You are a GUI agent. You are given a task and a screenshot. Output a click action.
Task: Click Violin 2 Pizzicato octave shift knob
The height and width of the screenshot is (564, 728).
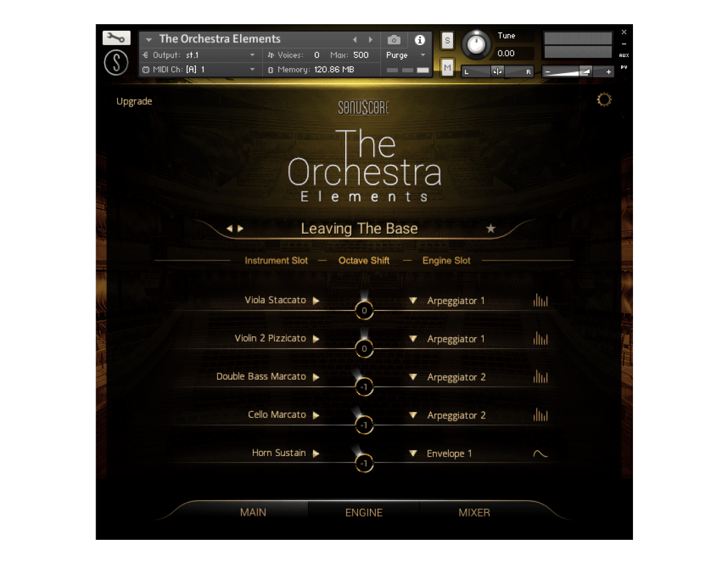pos(364,349)
